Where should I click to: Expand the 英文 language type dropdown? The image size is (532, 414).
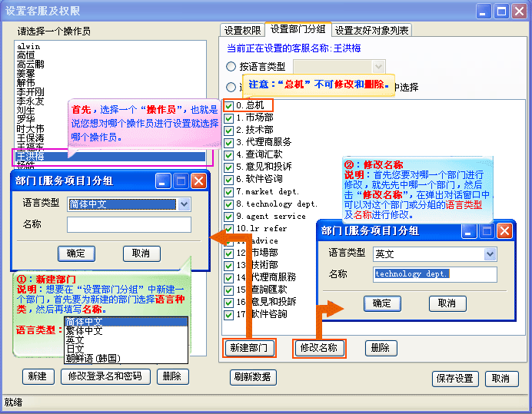(490, 253)
